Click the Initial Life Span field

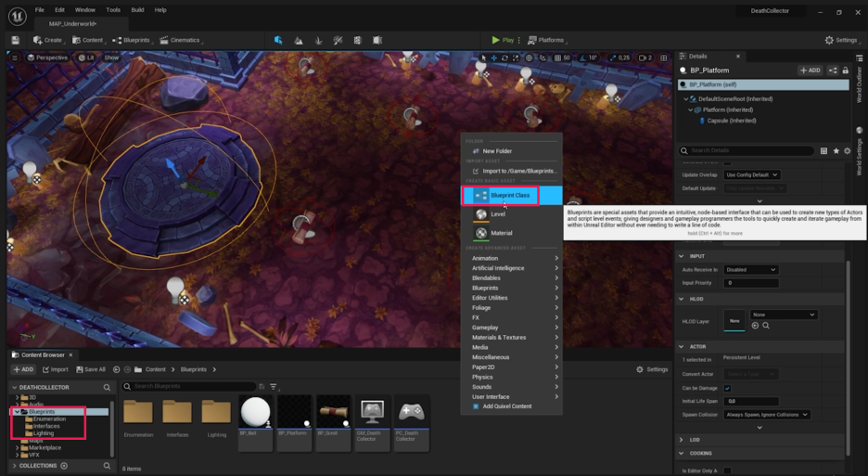(750, 401)
